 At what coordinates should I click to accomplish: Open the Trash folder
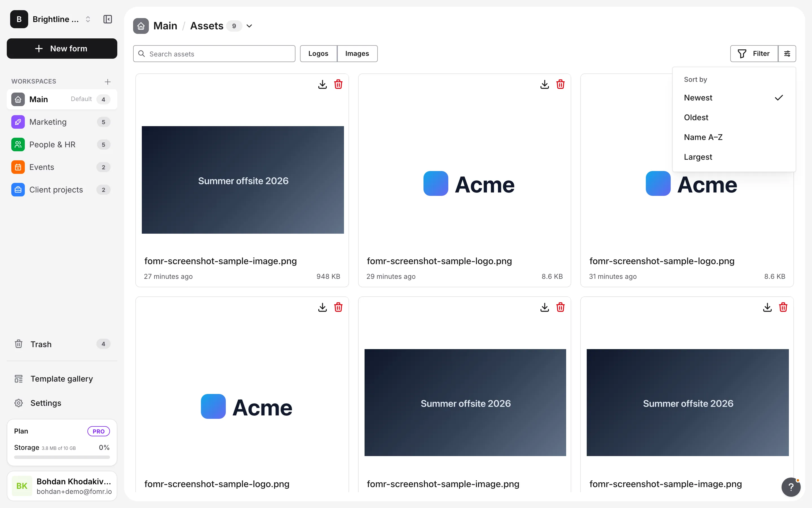[62, 344]
